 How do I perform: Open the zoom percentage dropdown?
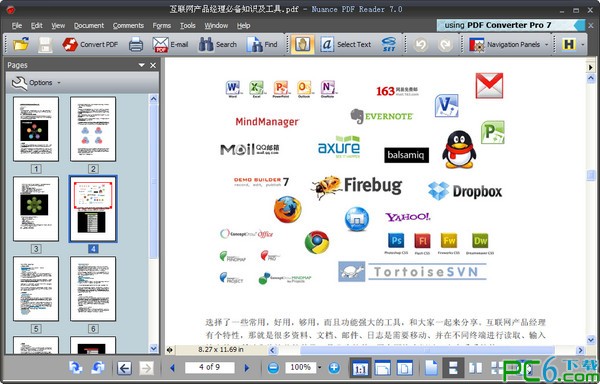click(x=320, y=368)
